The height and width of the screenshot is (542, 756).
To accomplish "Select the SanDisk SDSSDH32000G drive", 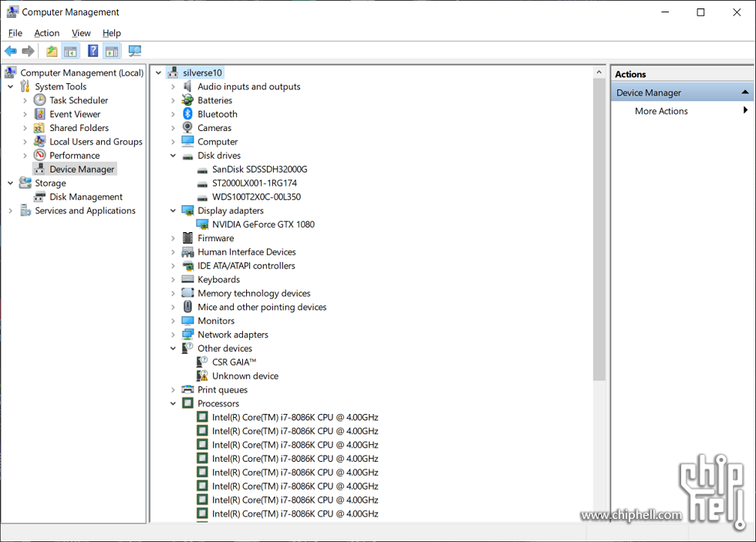I will pyautogui.click(x=259, y=169).
